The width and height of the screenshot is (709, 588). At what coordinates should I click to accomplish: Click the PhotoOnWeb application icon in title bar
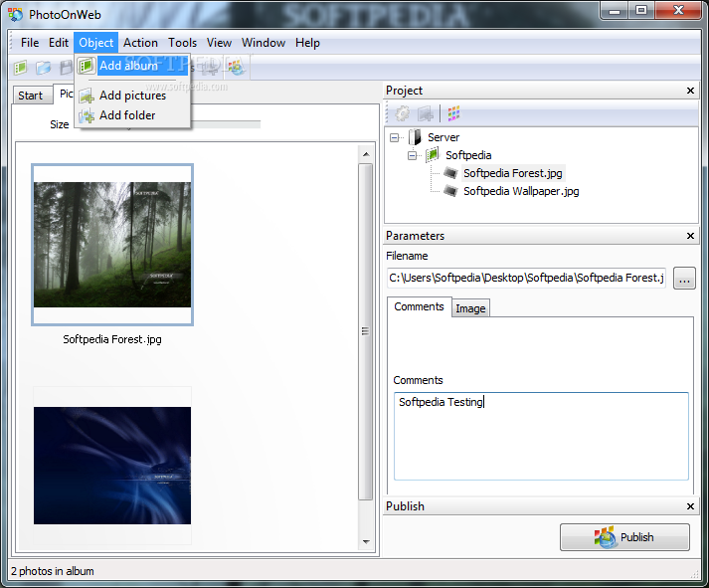pyautogui.click(x=16, y=15)
